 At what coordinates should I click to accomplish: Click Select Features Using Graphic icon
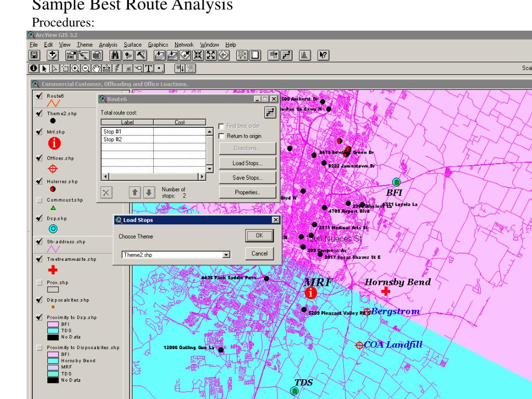[x=242, y=55]
